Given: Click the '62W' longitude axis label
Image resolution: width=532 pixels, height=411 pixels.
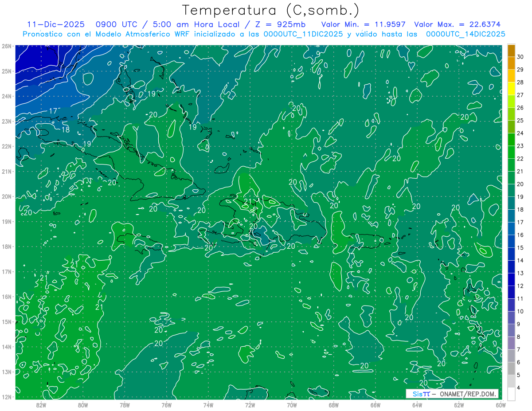Looking at the screenshot, I should (459, 405).
